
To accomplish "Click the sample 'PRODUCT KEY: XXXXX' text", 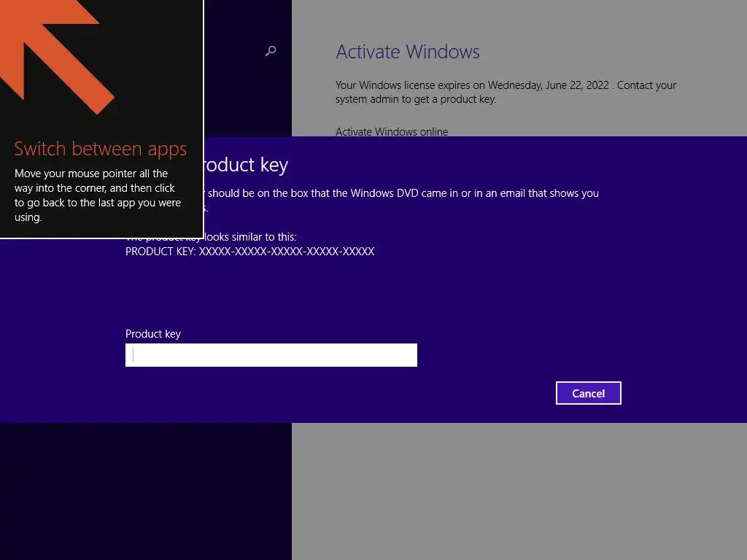I will click(249, 252).
